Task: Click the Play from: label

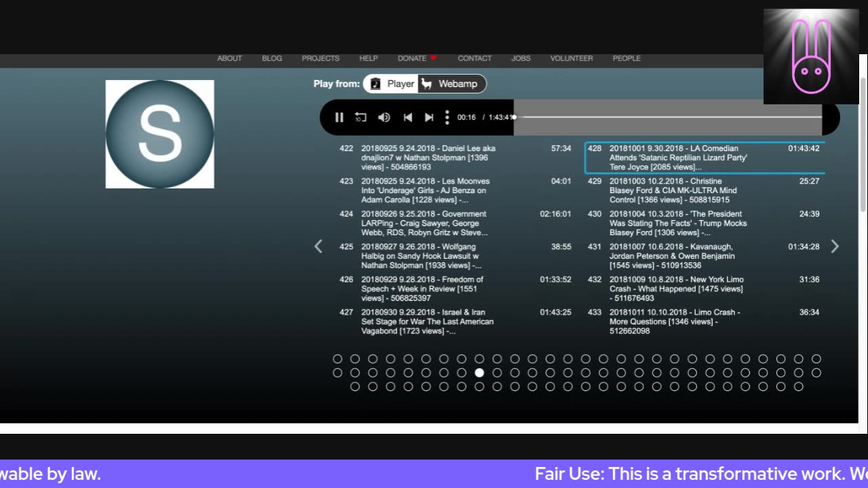Action: coord(336,84)
